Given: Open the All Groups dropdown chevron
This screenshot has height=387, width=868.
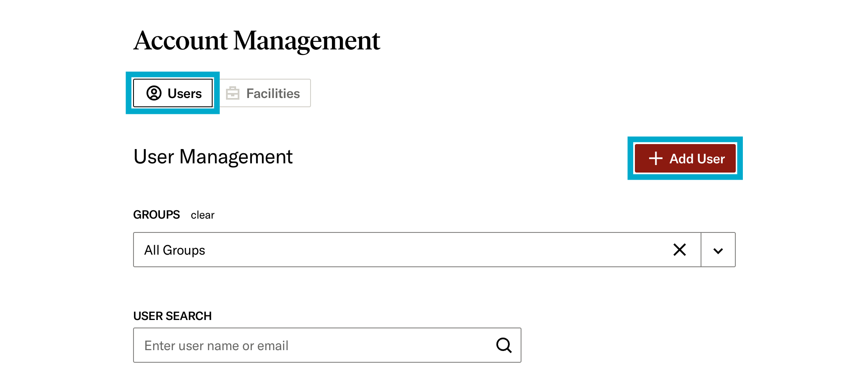Looking at the screenshot, I should click(x=718, y=250).
